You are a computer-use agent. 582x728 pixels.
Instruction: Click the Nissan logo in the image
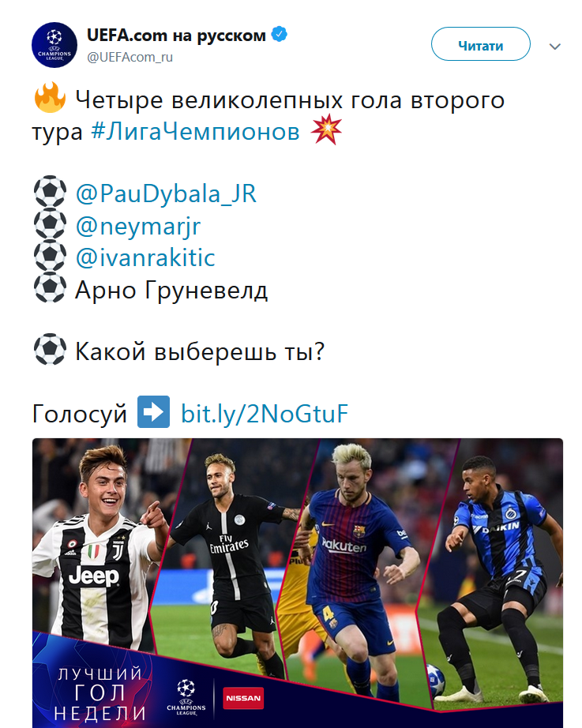pos(243,698)
